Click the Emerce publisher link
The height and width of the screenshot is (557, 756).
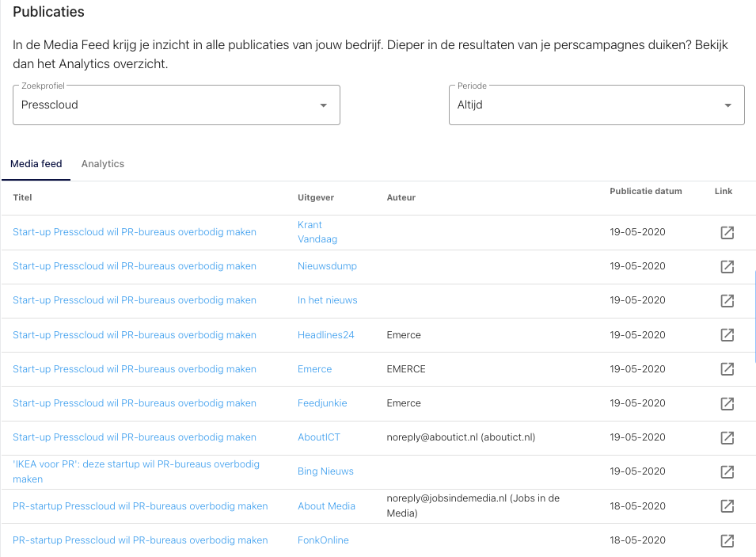tap(314, 369)
